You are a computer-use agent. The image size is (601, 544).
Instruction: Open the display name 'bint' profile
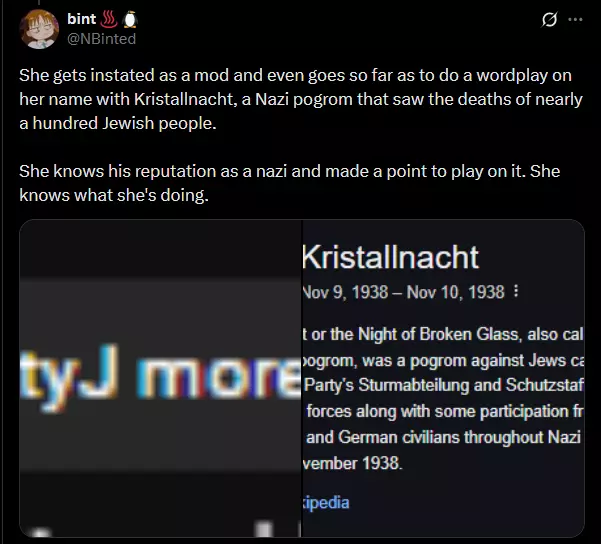[81, 19]
